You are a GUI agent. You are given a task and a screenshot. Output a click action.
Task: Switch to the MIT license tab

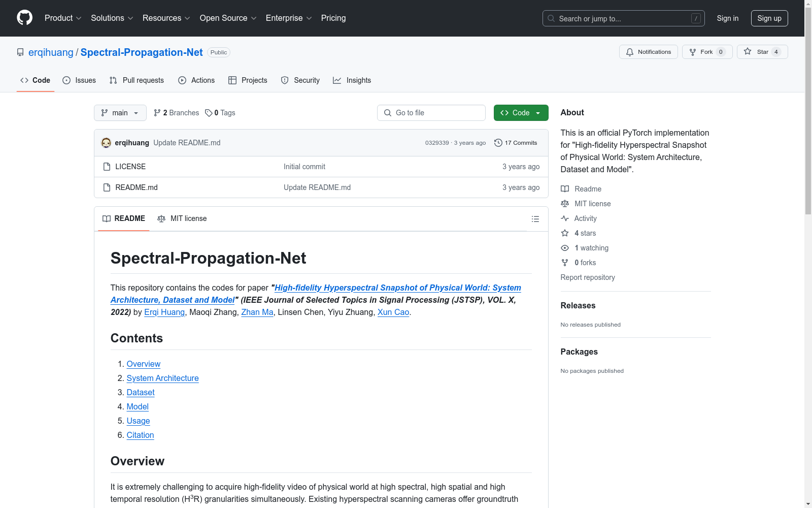point(182,218)
